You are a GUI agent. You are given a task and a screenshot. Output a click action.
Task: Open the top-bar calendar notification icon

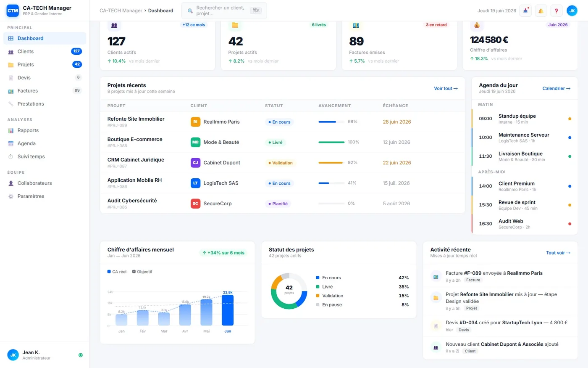click(x=525, y=11)
